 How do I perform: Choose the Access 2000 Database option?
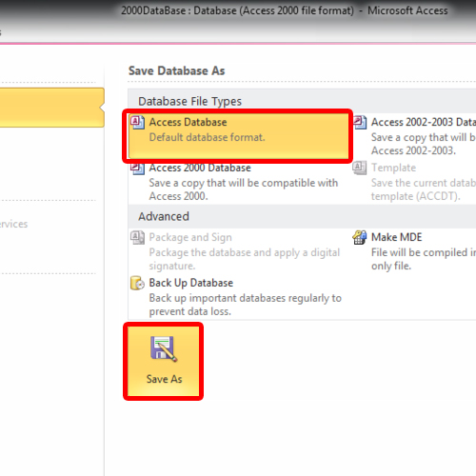point(240,182)
